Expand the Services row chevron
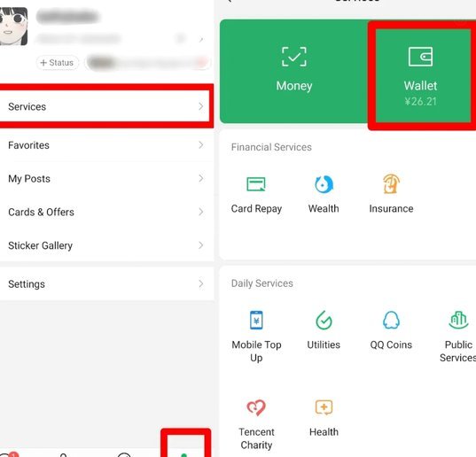476x457 pixels. [200, 106]
